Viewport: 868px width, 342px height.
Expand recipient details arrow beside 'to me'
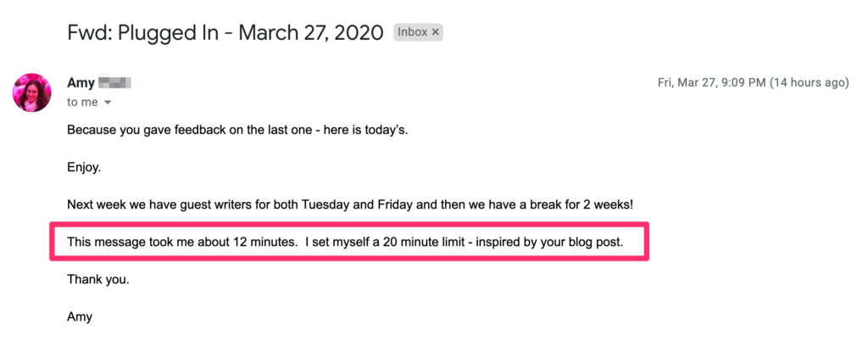[108, 103]
